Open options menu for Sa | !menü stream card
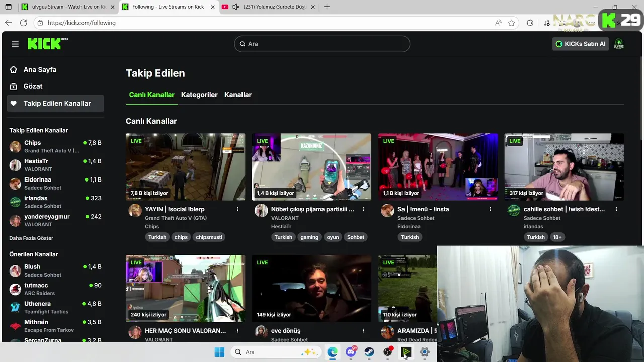 pos(490,209)
